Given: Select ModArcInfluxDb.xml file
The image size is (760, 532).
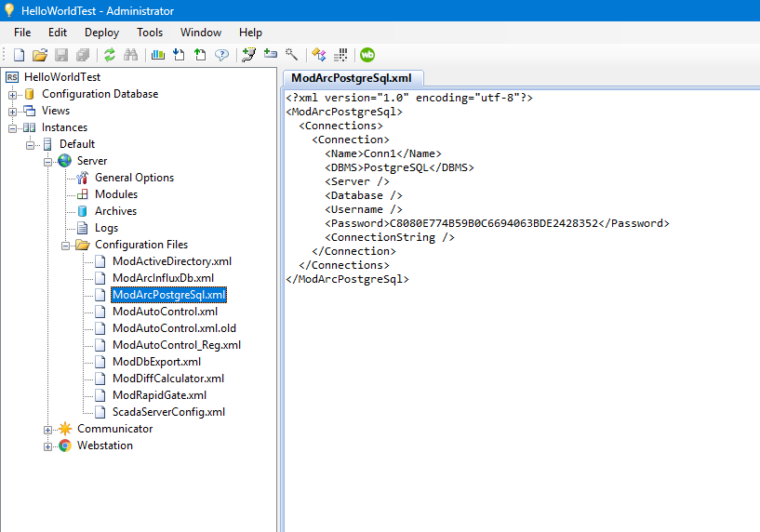Looking at the screenshot, I should pyautogui.click(x=163, y=278).
